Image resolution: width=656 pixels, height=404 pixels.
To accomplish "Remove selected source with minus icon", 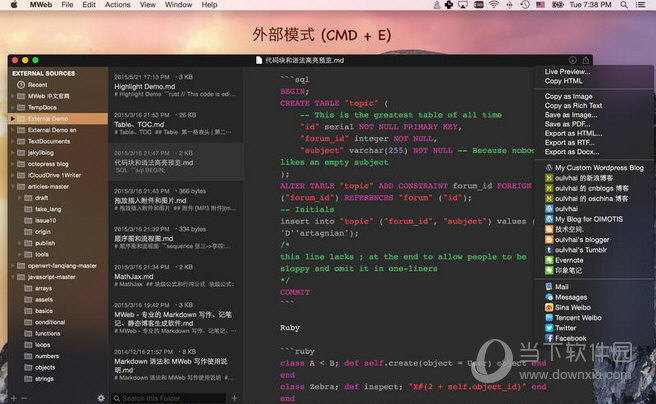I will tap(24, 398).
